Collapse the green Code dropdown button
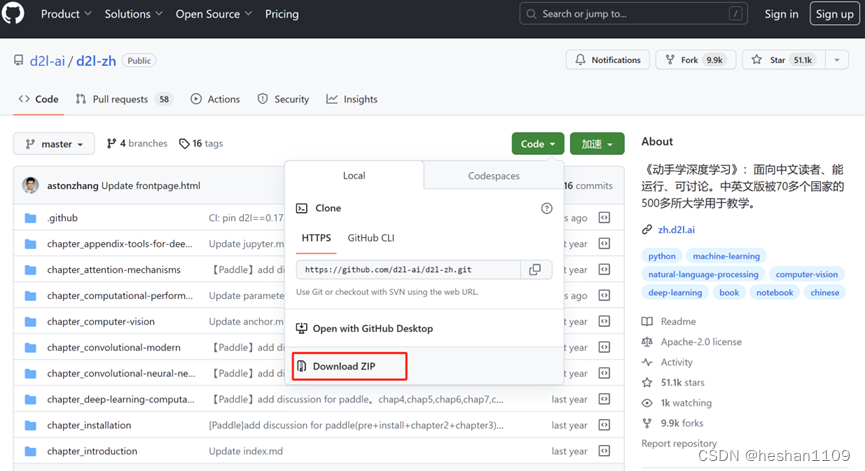This screenshot has width=865, height=471. pos(538,144)
